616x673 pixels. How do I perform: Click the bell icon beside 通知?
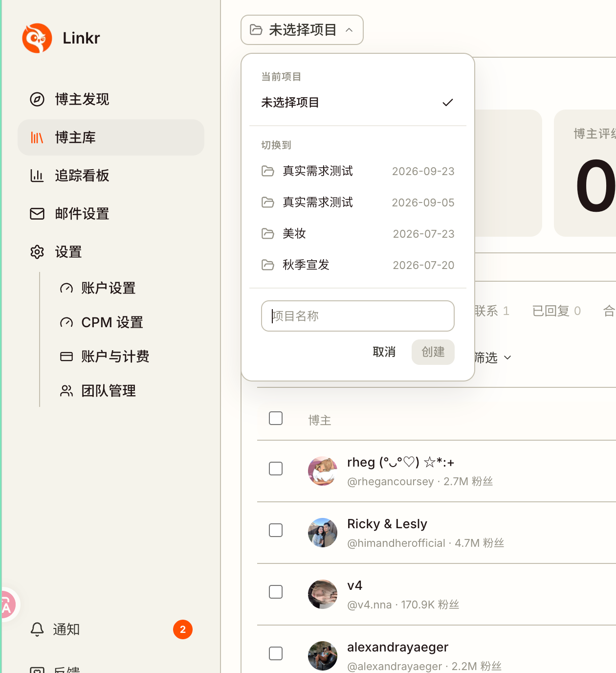37,629
